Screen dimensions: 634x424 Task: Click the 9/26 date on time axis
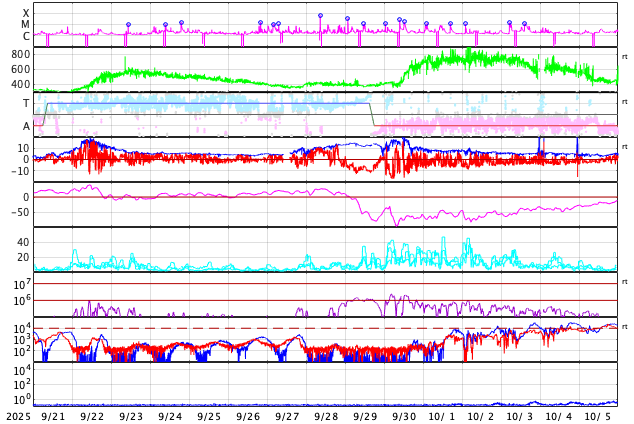(x=248, y=416)
